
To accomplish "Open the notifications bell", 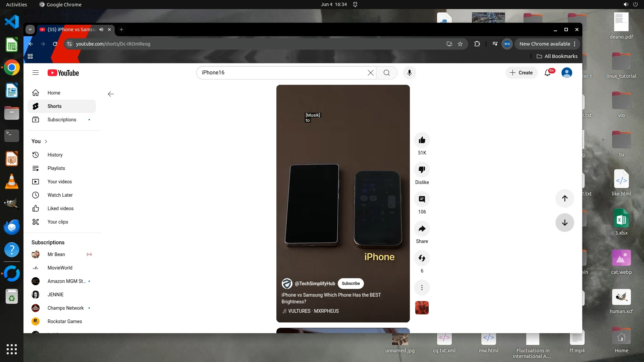I will click(x=547, y=73).
